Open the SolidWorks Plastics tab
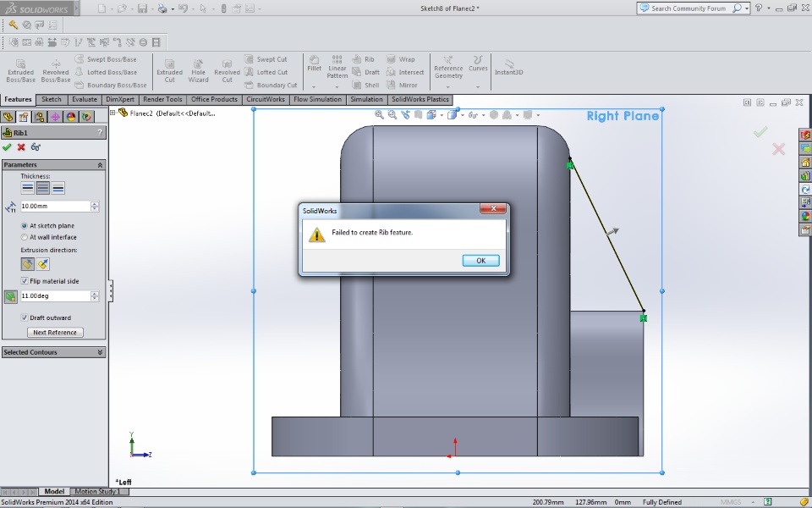The height and width of the screenshot is (508, 812). click(x=420, y=100)
